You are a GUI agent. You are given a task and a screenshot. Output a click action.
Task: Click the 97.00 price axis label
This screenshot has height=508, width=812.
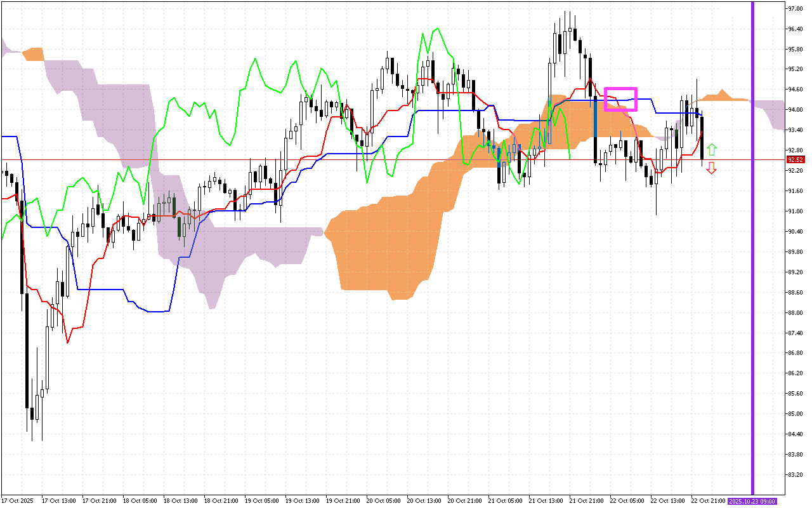tap(795, 9)
